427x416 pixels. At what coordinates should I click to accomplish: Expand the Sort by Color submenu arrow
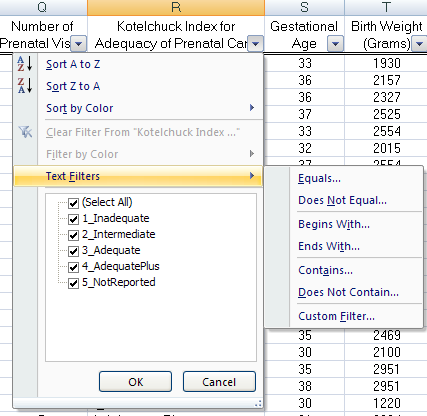(252, 108)
